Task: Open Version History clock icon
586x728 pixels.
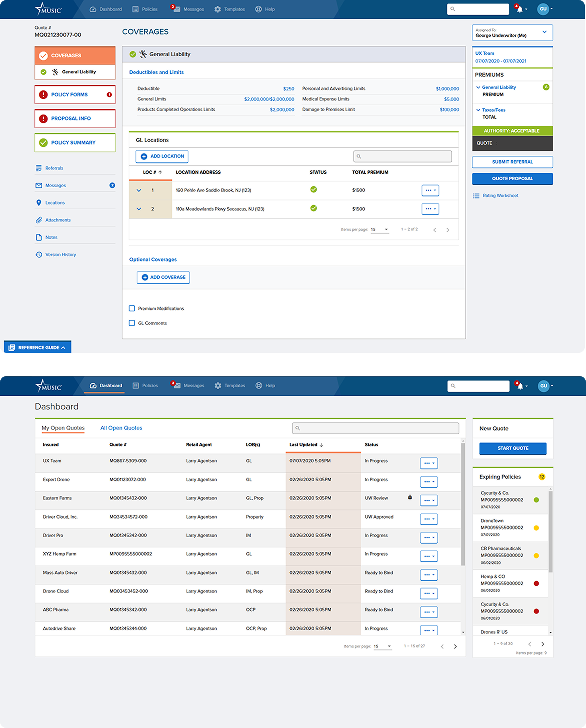Action: (39, 255)
